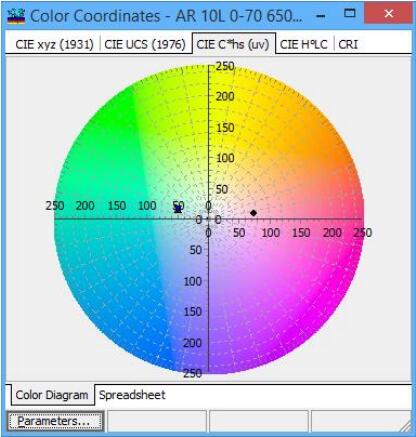
Task: Maximize the Color Coordinates window
Action: pos(349,13)
